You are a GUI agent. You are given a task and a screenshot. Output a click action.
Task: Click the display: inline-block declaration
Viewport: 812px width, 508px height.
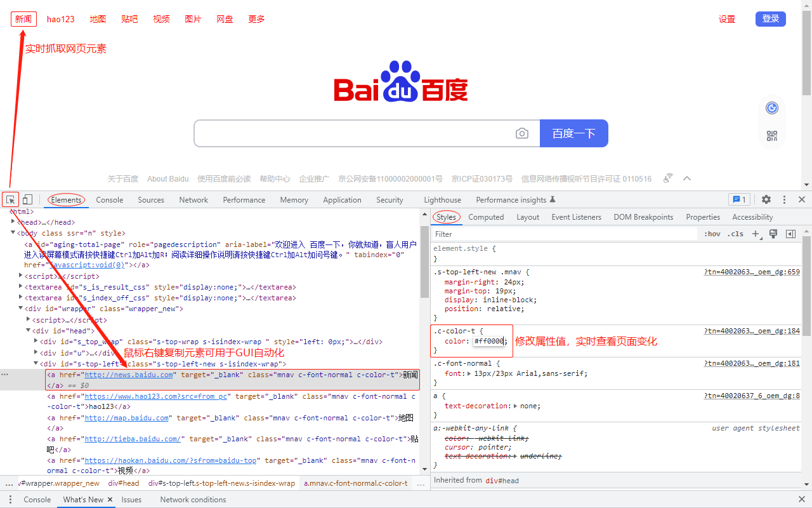(x=491, y=300)
